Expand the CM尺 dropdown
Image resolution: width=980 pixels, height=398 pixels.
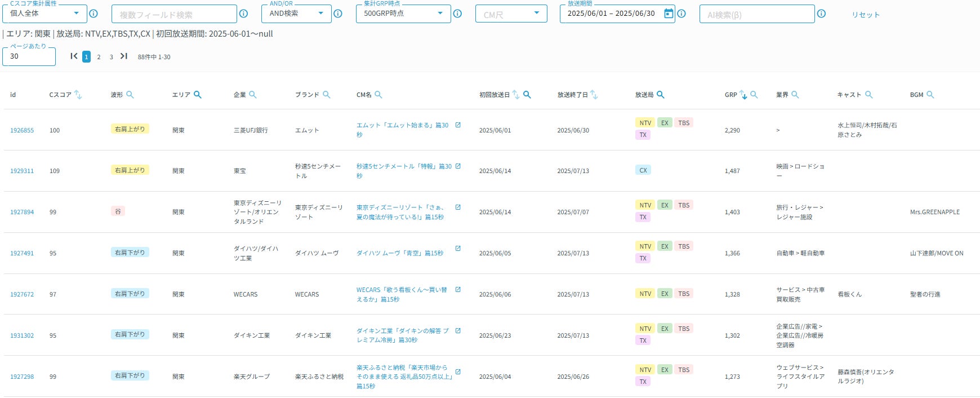point(511,14)
